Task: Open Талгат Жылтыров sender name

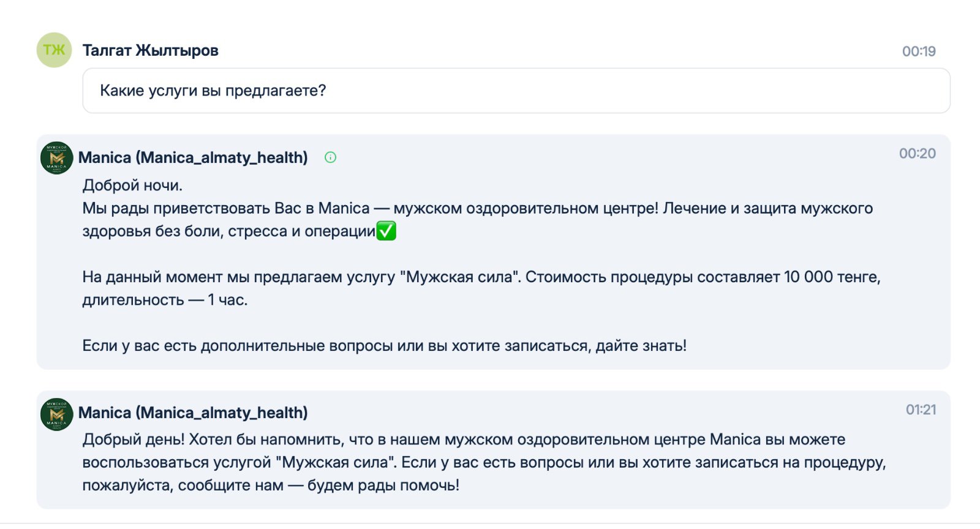Action: (150, 50)
